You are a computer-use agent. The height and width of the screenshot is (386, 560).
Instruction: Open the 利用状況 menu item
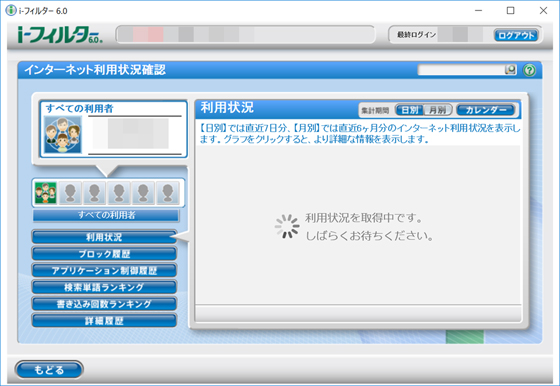pyautogui.click(x=104, y=237)
